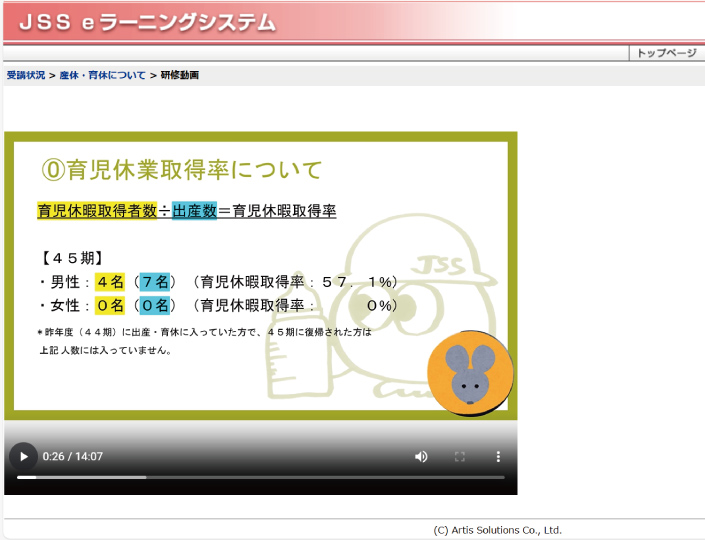The image size is (705, 540).
Task: Click the slide title 育児休業取得率について
Action: click(181, 170)
